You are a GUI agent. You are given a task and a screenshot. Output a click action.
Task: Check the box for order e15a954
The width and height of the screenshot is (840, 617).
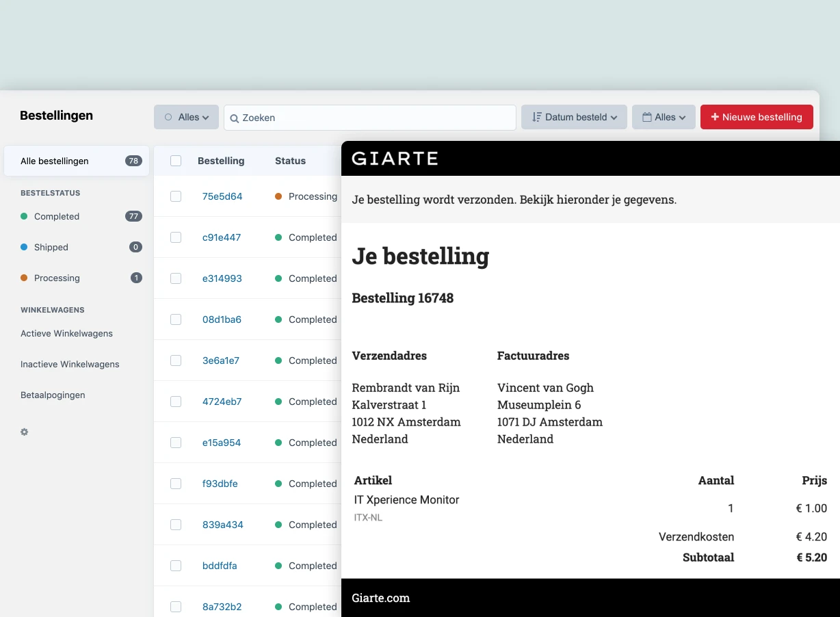click(176, 443)
